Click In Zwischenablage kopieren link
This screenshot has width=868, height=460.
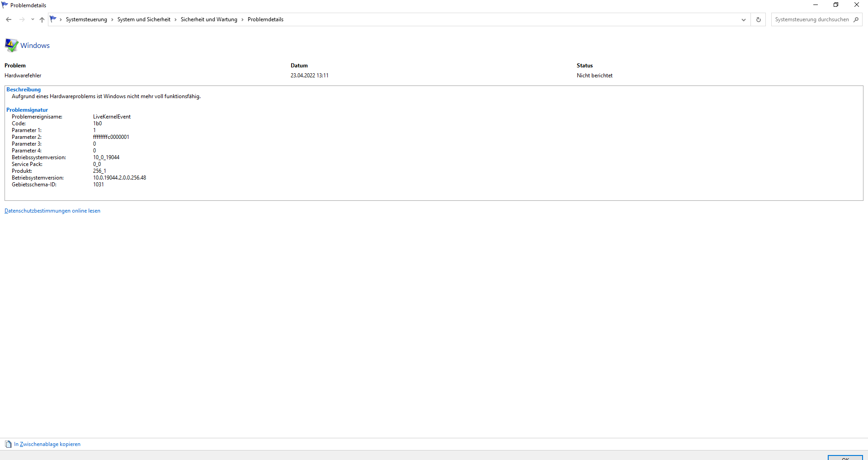47,444
